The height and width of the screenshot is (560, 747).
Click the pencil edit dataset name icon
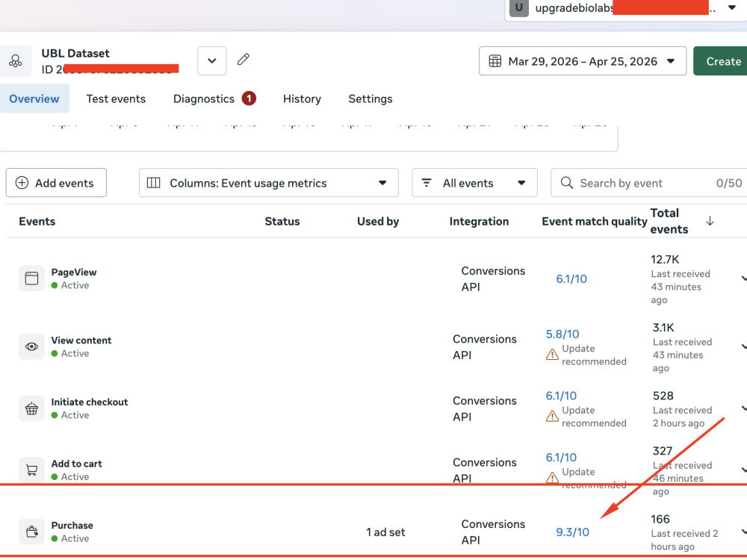click(244, 60)
